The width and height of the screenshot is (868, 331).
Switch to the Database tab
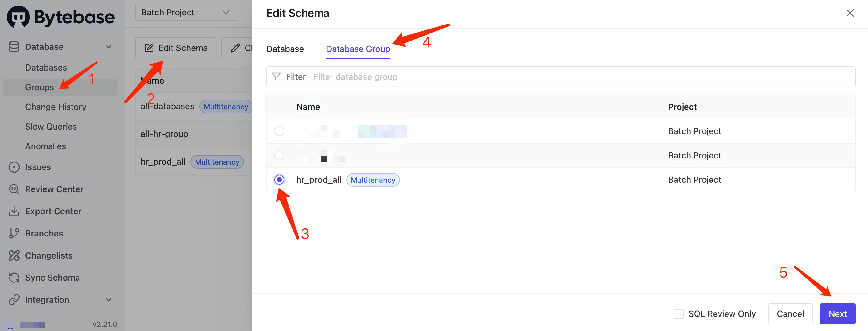pos(285,49)
